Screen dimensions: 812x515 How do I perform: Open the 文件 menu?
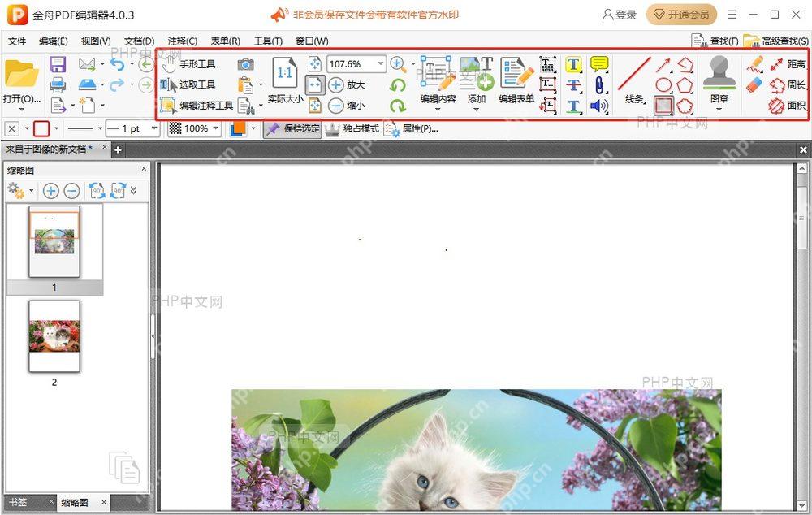point(17,41)
